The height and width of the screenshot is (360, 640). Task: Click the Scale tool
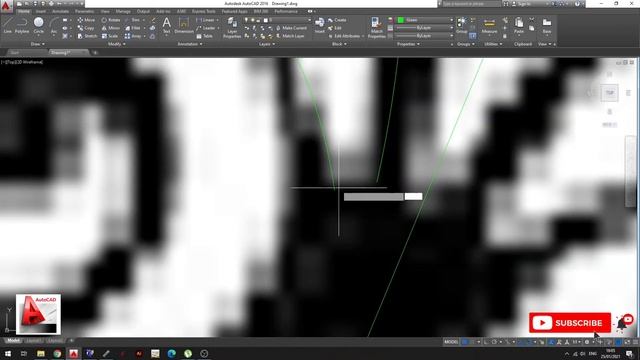[110, 36]
